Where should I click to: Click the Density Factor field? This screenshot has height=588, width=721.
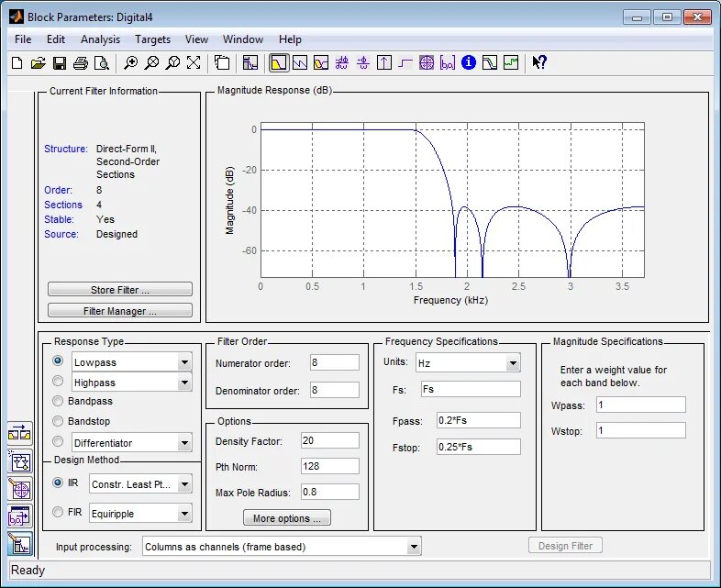(329, 440)
